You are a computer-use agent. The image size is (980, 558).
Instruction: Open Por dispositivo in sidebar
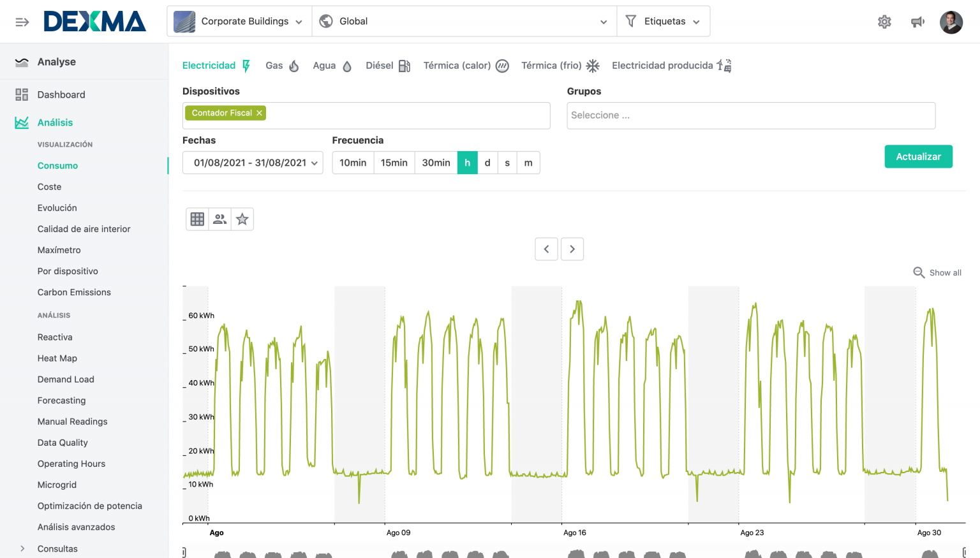click(x=68, y=271)
